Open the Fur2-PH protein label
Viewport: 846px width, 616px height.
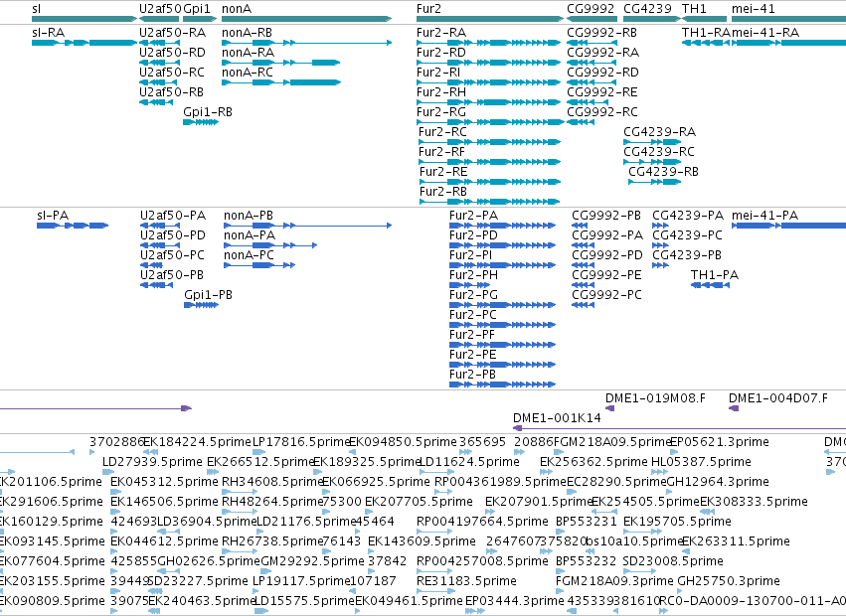tap(473, 275)
